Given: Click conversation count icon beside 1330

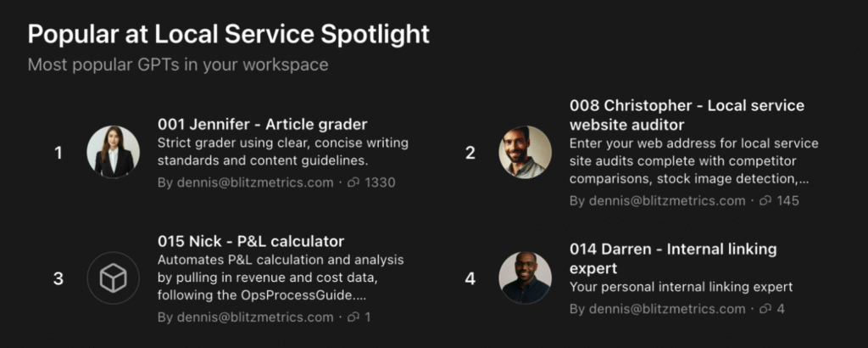Looking at the screenshot, I should (353, 182).
